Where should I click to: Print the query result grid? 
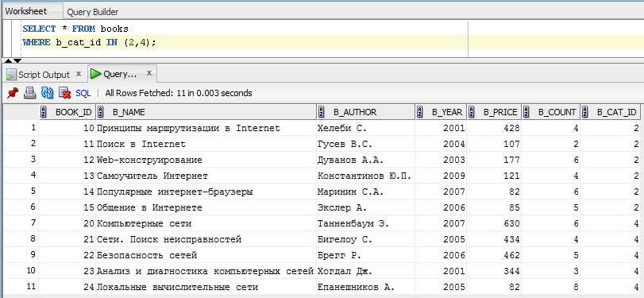(x=29, y=93)
